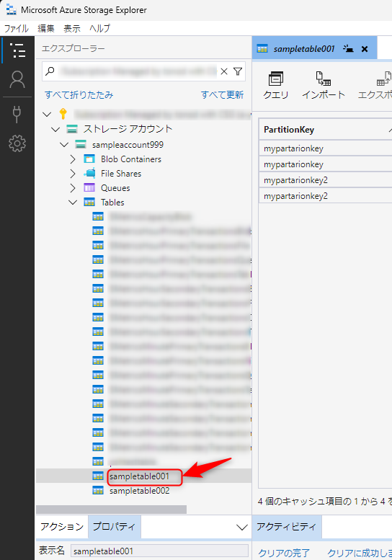392x560 pixels.
Task: Open the settings gear in the sidebar
Action: tap(17, 143)
